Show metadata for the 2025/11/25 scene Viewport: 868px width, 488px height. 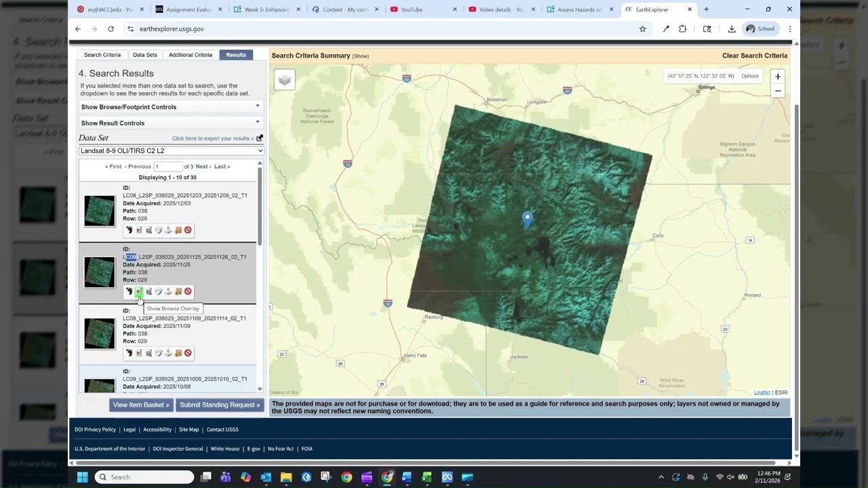pyautogui.click(x=159, y=291)
